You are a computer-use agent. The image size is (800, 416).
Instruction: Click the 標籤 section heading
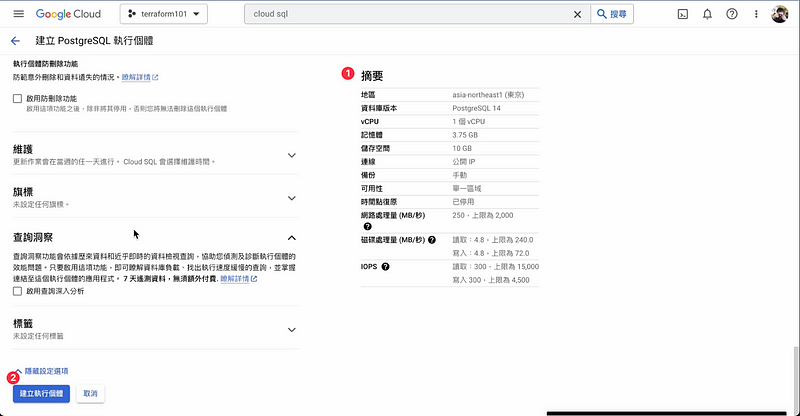(x=23, y=324)
